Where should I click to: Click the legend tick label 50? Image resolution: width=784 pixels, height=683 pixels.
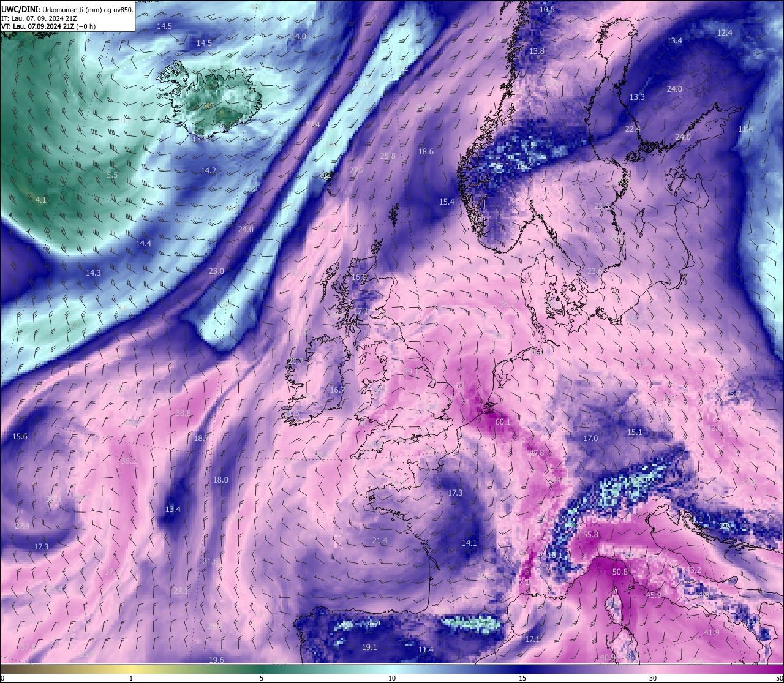778,678
